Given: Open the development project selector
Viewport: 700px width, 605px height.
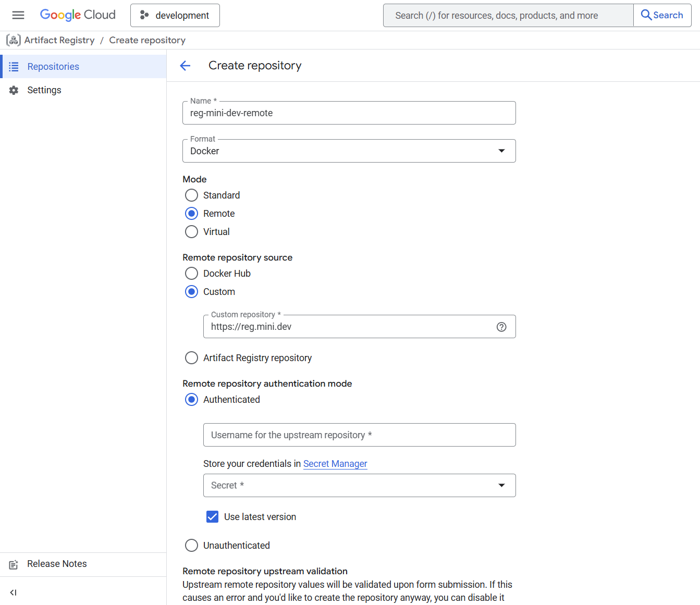Looking at the screenshot, I should (175, 15).
